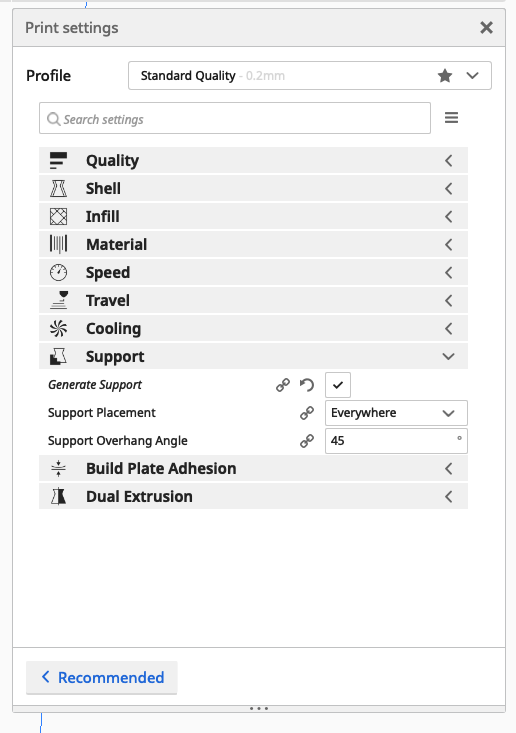516x733 pixels.
Task: Click the Speed gauge icon
Action: tap(58, 273)
